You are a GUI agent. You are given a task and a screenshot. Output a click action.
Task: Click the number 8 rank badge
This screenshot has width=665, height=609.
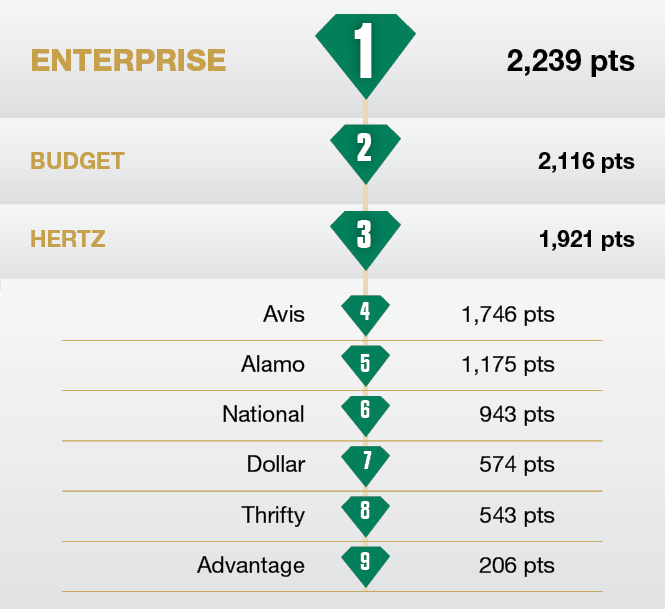(x=365, y=514)
